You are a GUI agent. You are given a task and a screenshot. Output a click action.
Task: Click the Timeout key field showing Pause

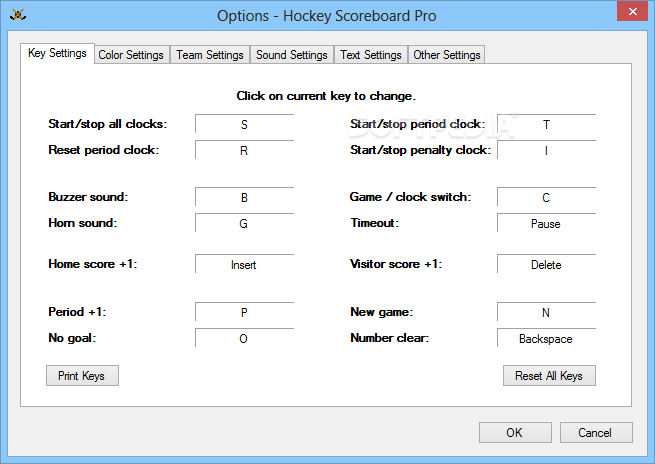(546, 223)
